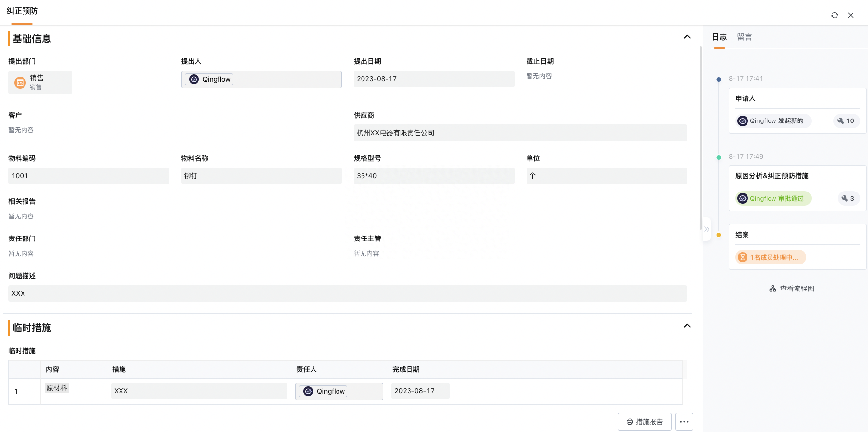This screenshot has width=868, height=432.
Task: Switch to the 留言 tab
Action: coord(744,37)
